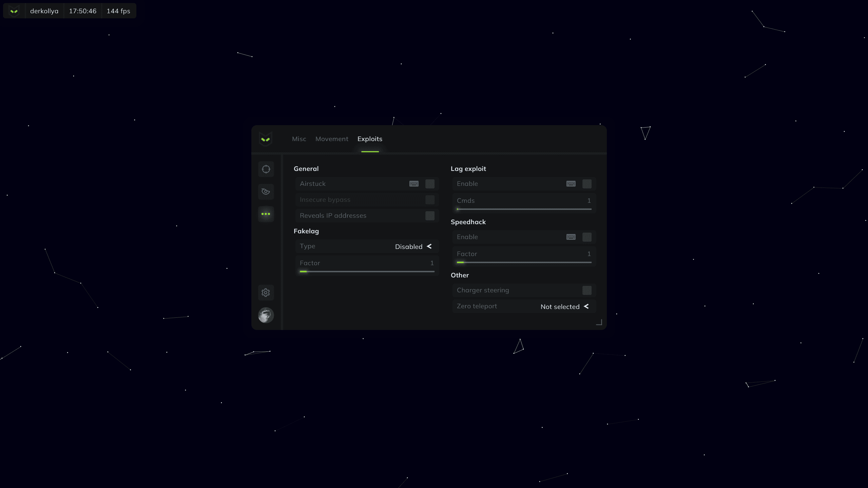
Task: Click the user avatar in the sidebar
Action: tap(266, 315)
